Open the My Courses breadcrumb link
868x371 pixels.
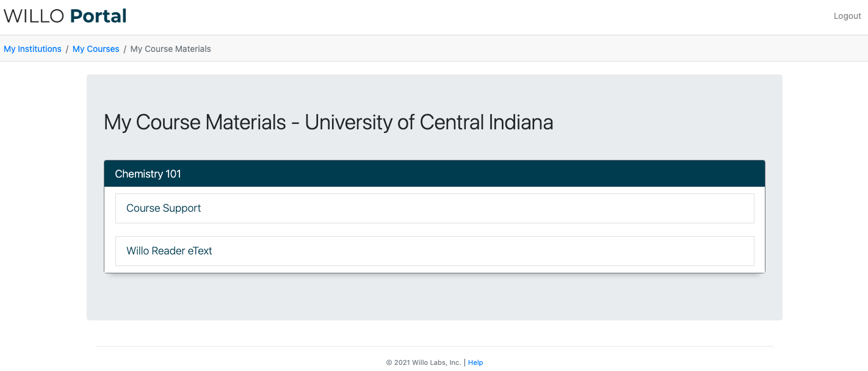tap(96, 49)
